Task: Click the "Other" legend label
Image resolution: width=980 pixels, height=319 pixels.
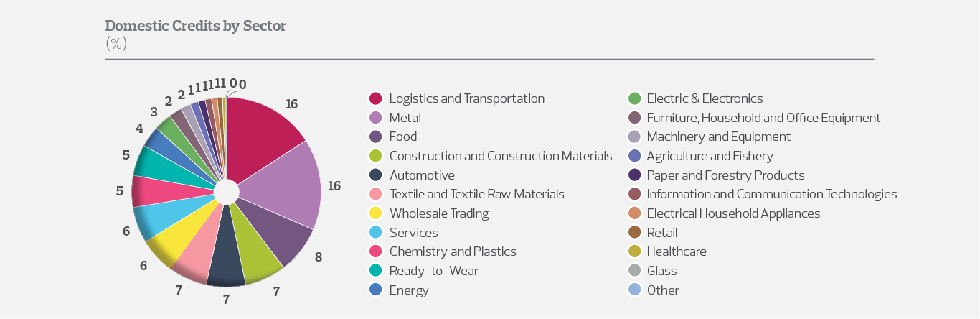Action: [663, 290]
